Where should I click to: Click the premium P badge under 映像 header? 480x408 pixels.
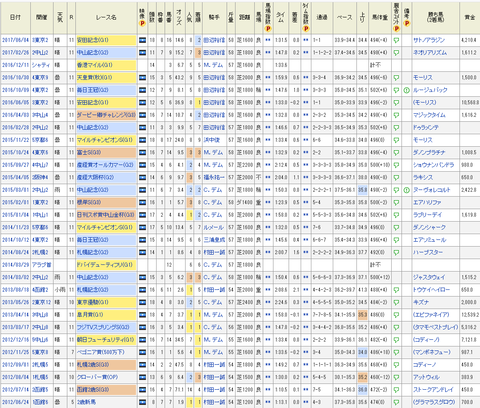pos(142,23)
